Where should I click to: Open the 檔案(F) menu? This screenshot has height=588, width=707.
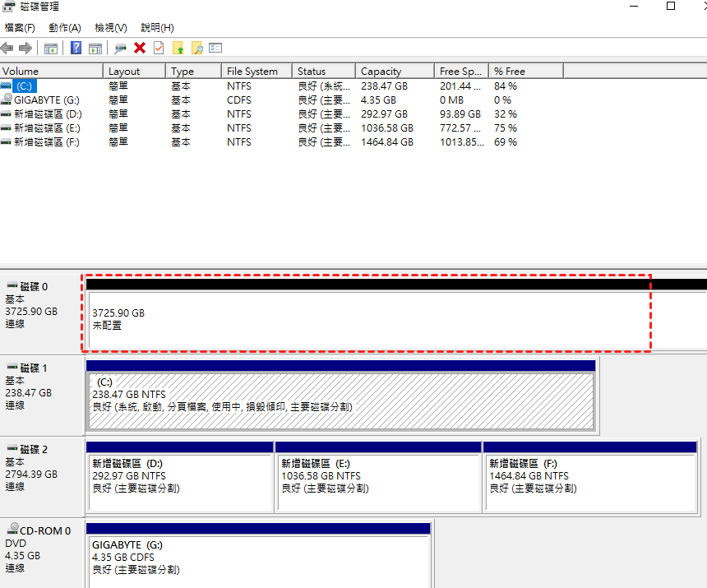click(x=20, y=28)
